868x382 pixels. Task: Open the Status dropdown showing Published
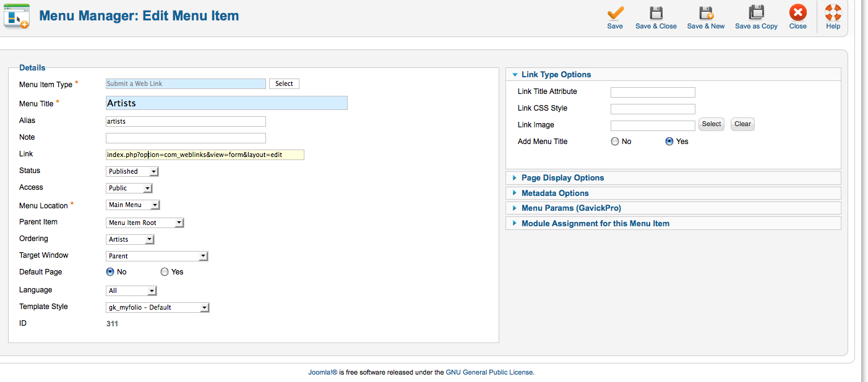[x=132, y=171]
